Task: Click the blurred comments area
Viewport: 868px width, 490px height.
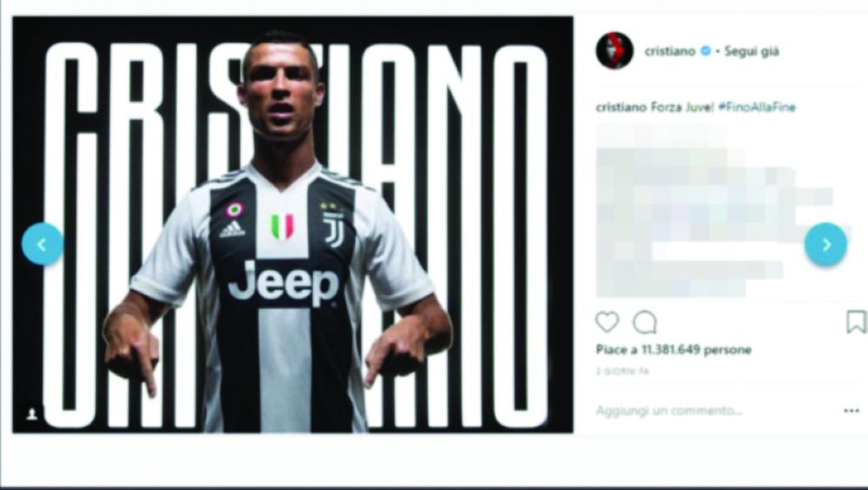Action: click(714, 210)
